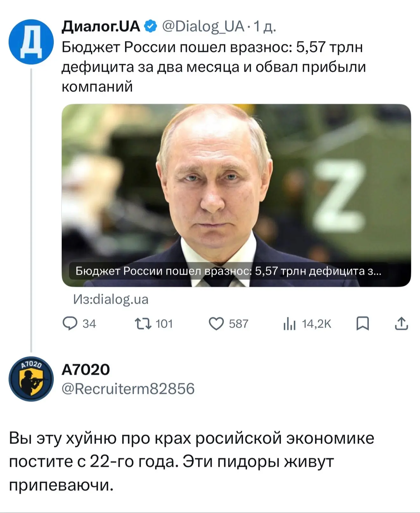Tap the retweet icon showing 101

[x=143, y=324]
